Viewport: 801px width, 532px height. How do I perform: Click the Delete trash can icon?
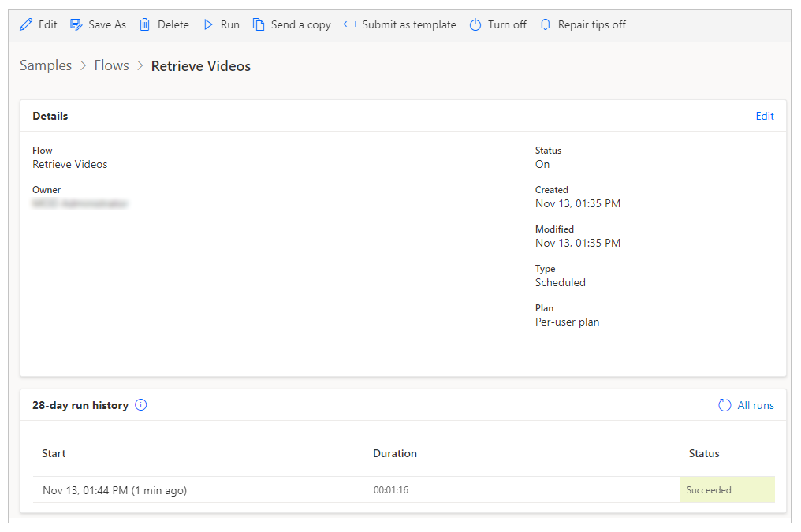[144, 24]
